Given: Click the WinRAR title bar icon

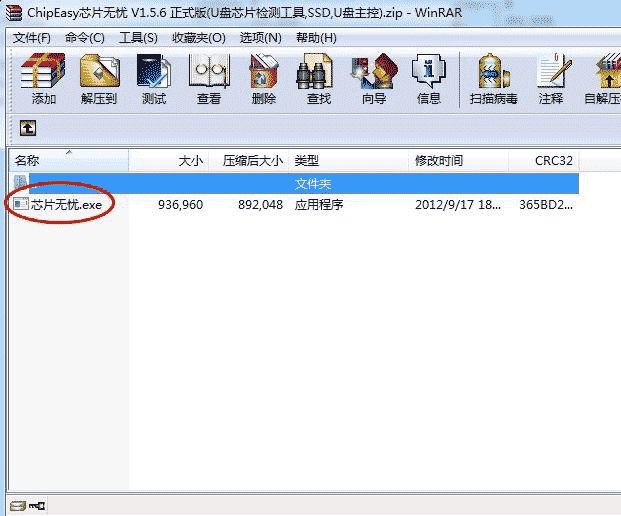Looking at the screenshot, I should click(14, 12).
